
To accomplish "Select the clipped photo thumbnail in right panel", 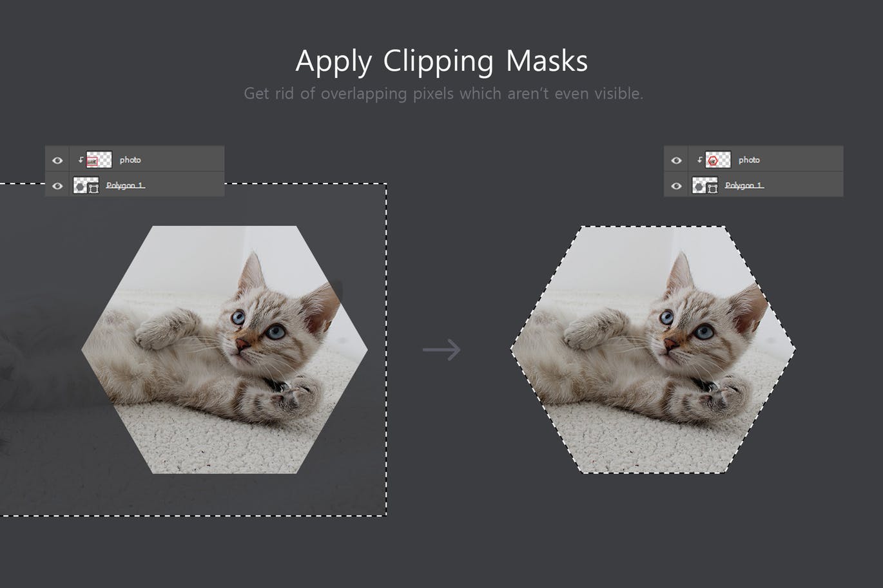I will (718, 160).
